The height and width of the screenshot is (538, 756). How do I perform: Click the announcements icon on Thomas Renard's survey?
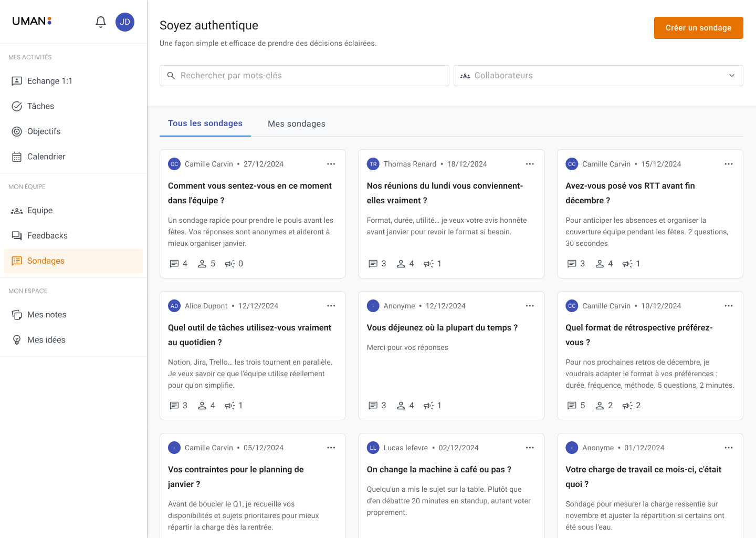[429, 263]
